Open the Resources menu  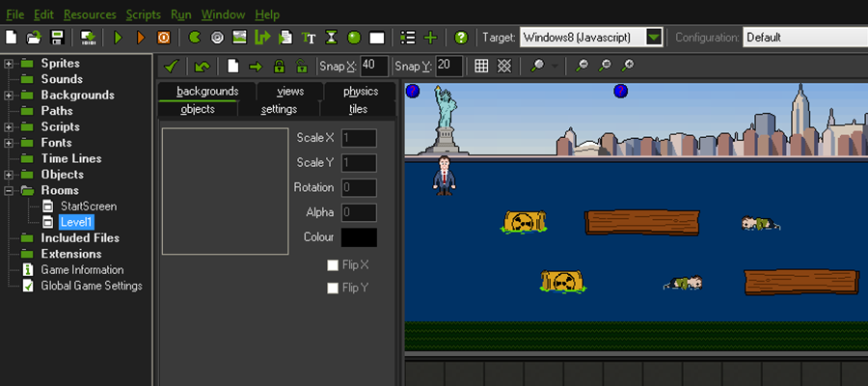point(90,14)
